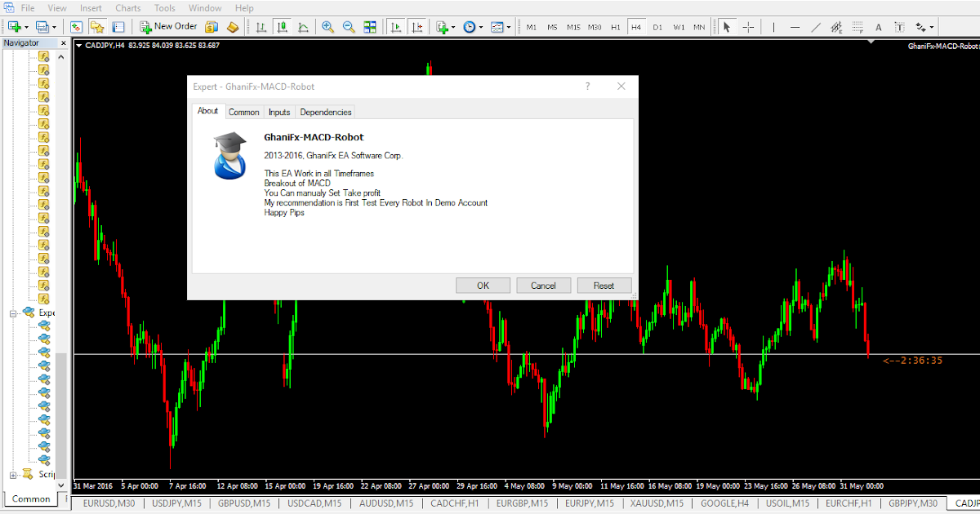Screen dimensions: 980x514
Task: Select the text 'A' drawing tool
Action: pos(879,27)
